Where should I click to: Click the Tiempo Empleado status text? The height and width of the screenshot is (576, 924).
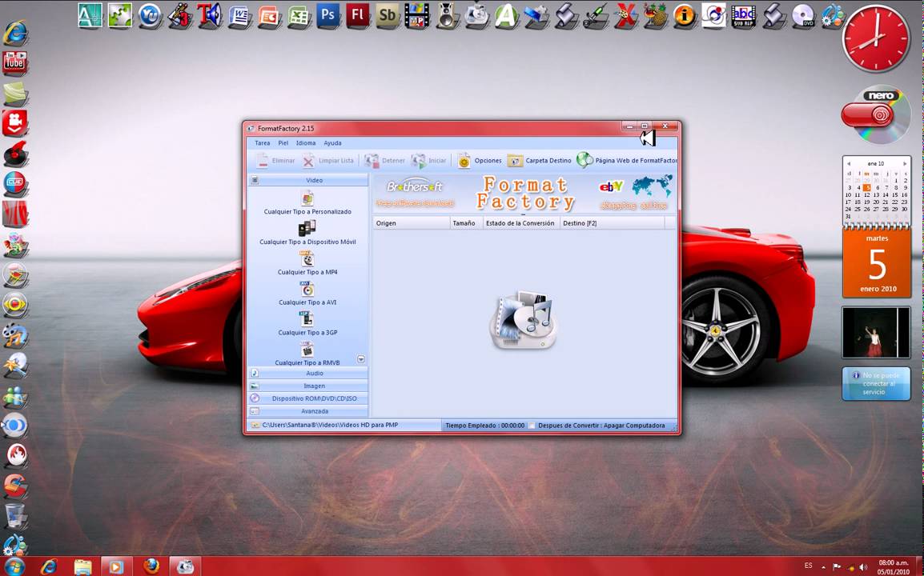pyautogui.click(x=484, y=426)
